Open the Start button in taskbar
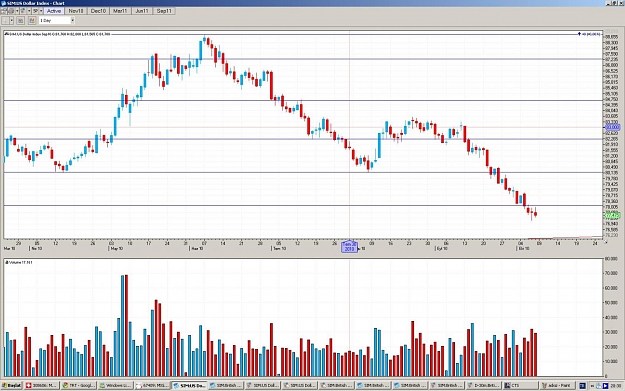The width and height of the screenshot is (625, 391). point(12,386)
